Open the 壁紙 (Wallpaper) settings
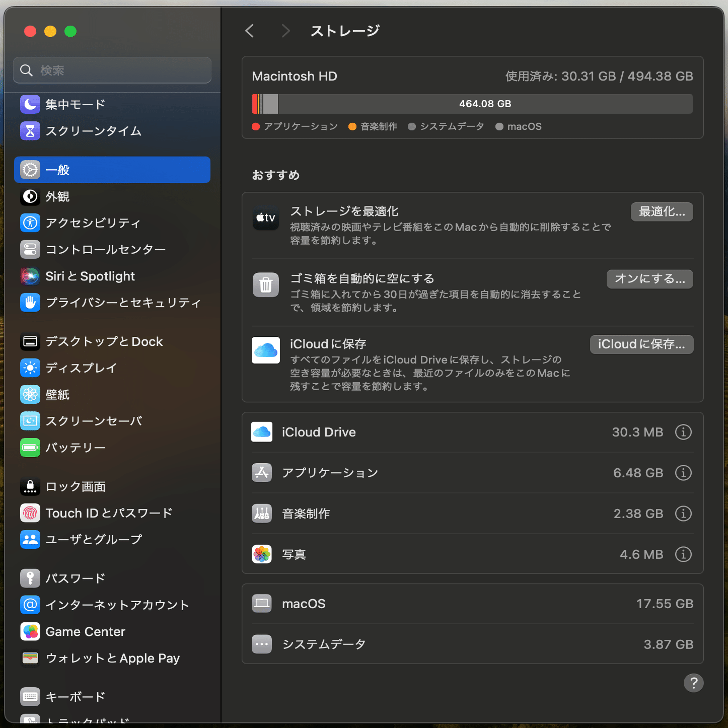This screenshot has height=728, width=728. pyautogui.click(x=57, y=395)
